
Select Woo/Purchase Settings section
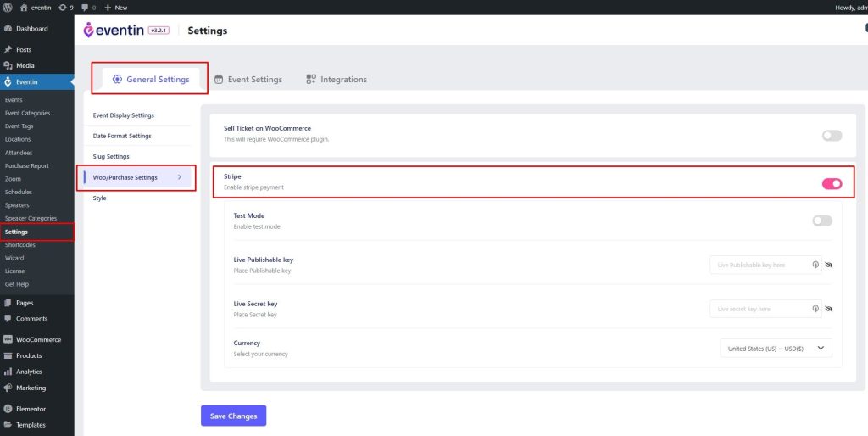[137, 177]
